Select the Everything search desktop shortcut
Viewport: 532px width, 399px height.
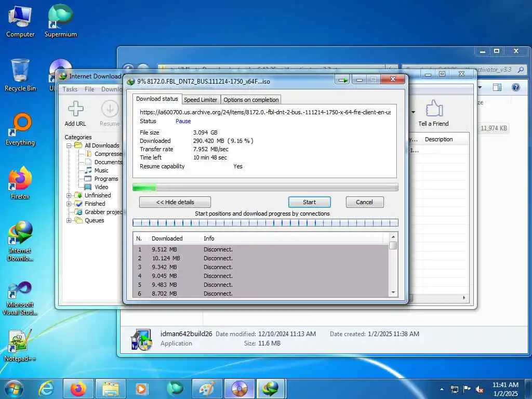point(20,129)
